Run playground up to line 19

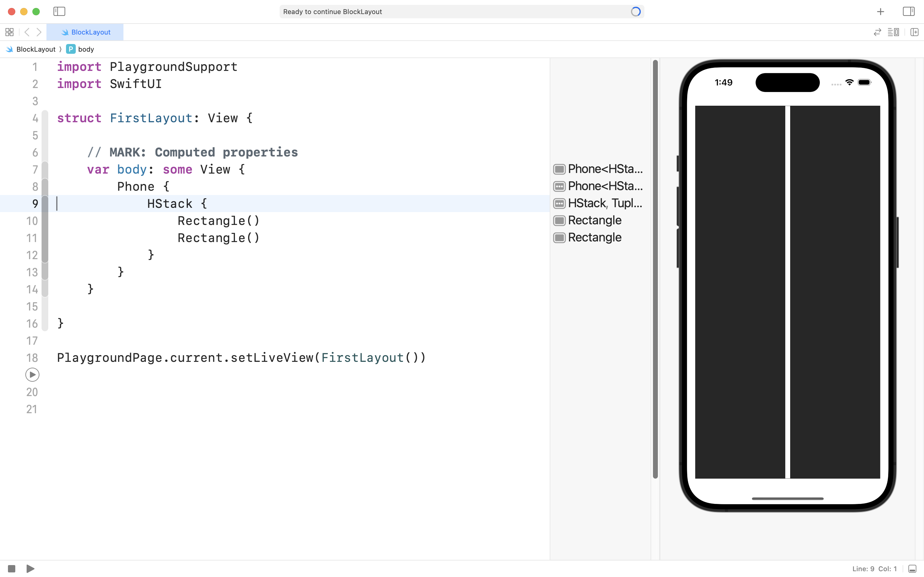[32, 375]
